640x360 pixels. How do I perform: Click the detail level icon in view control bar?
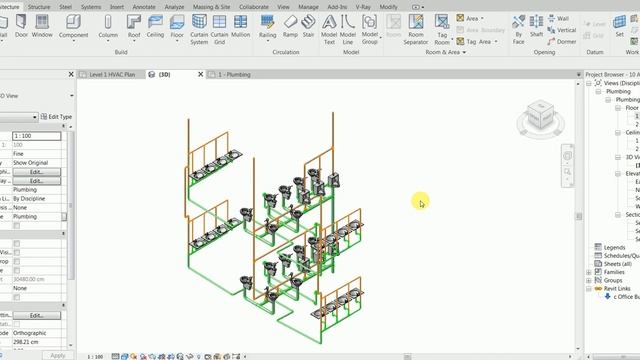pyautogui.click(x=116, y=356)
